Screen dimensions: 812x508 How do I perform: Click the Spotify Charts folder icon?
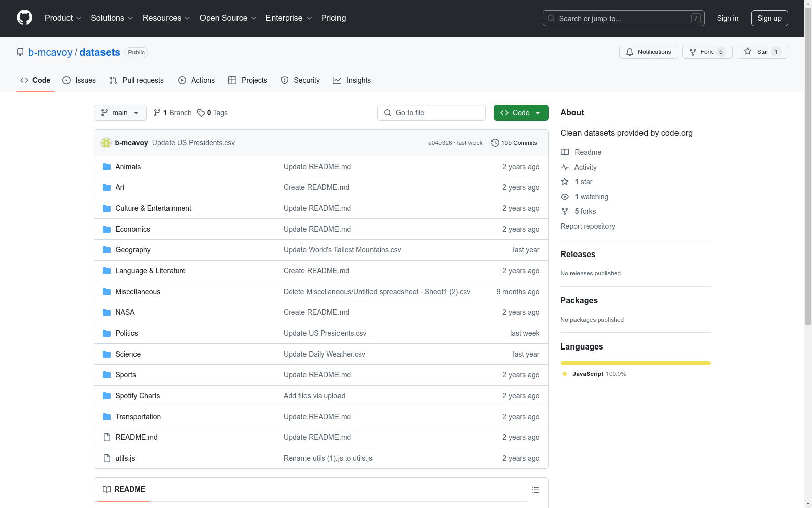[x=107, y=396]
